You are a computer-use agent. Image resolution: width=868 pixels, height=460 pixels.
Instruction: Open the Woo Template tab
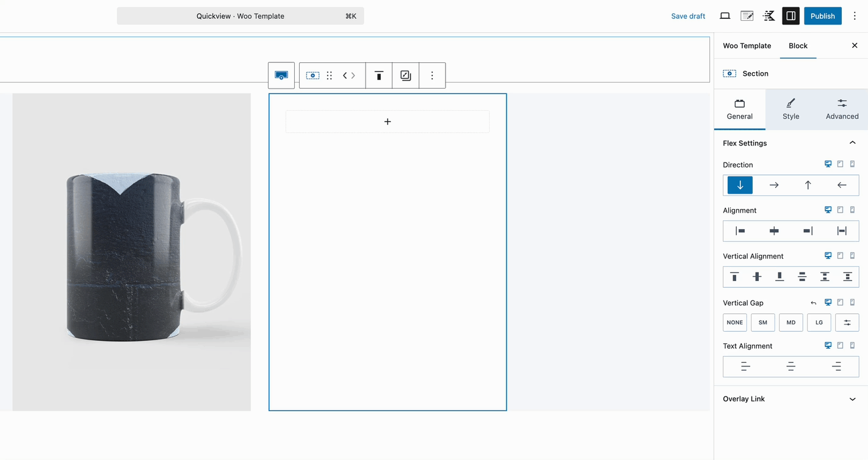pos(747,45)
